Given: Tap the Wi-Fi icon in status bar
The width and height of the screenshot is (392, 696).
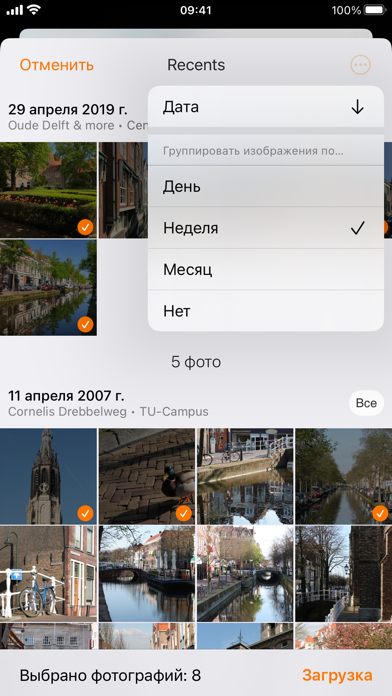Looking at the screenshot, I should 33,10.
